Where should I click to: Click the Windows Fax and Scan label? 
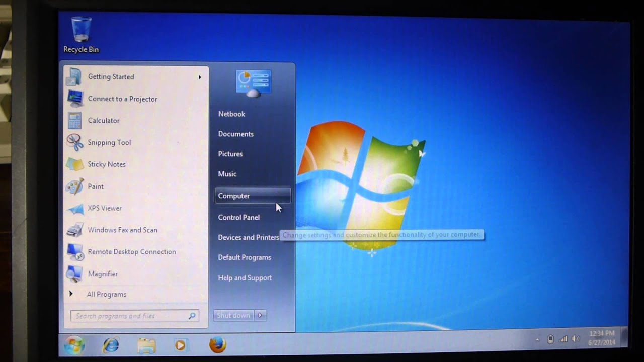[122, 230]
